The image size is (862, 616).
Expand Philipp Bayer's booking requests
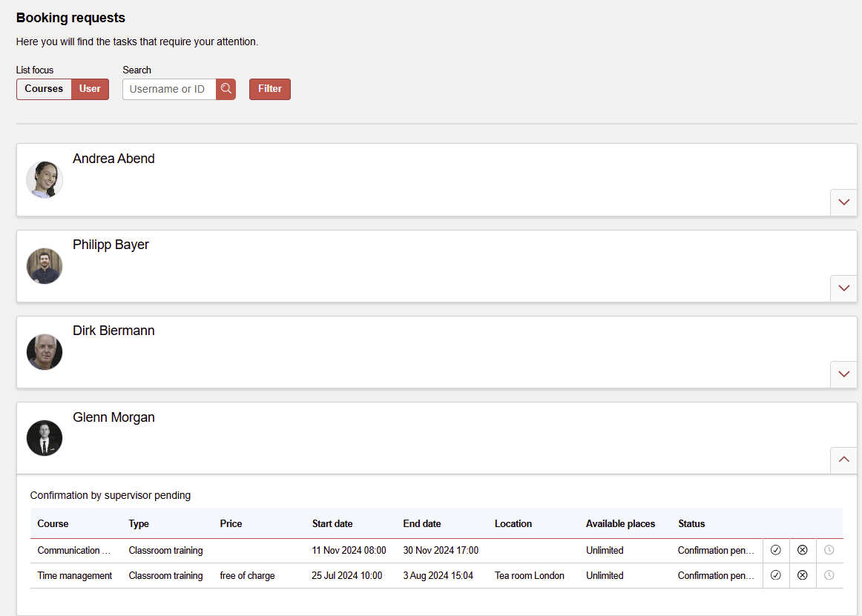pyautogui.click(x=843, y=288)
